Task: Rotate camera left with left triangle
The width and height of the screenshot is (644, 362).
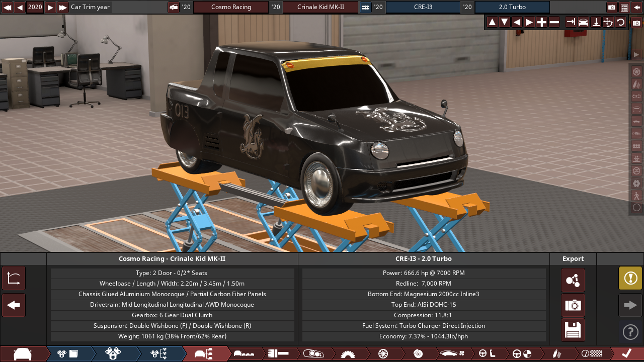Action: pyautogui.click(x=517, y=22)
